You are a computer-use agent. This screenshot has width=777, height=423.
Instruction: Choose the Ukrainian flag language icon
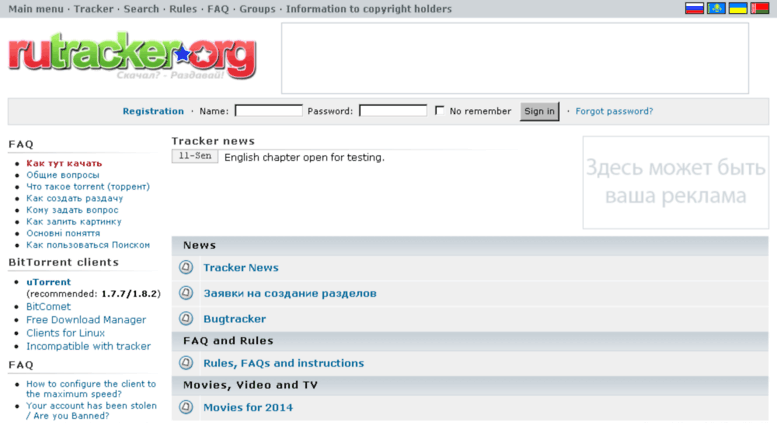pyautogui.click(x=738, y=8)
